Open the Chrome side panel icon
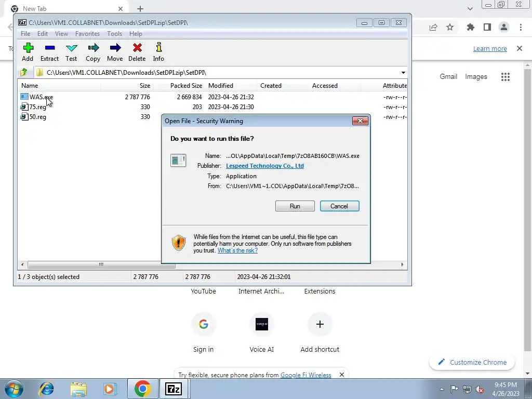 click(487, 27)
